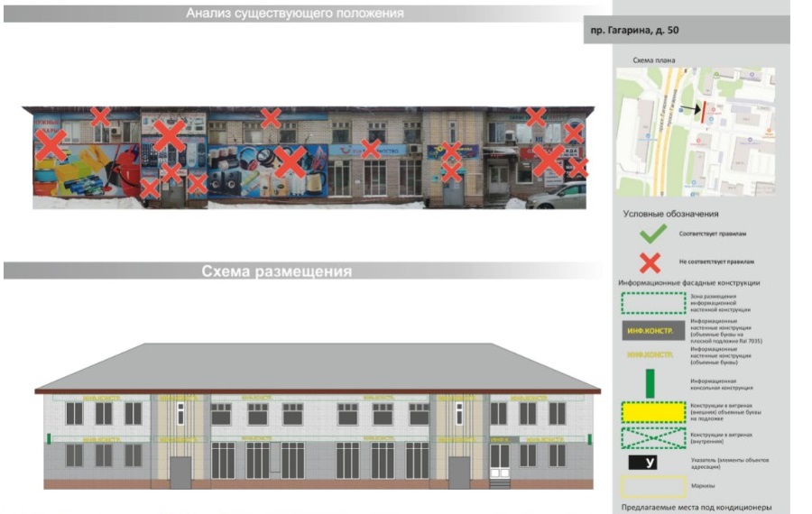Select the green dashed empty placement zone rectangle
812x514 pixels.
click(x=653, y=303)
